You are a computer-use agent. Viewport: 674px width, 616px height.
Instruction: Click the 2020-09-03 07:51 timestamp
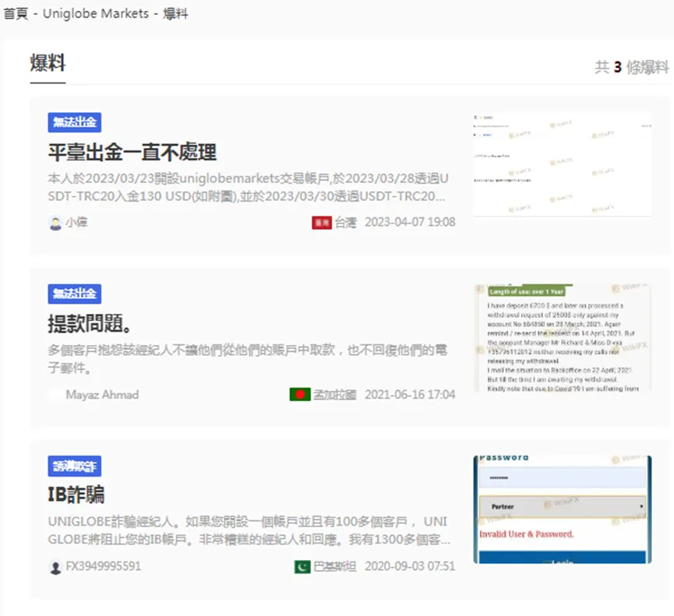[x=410, y=566]
